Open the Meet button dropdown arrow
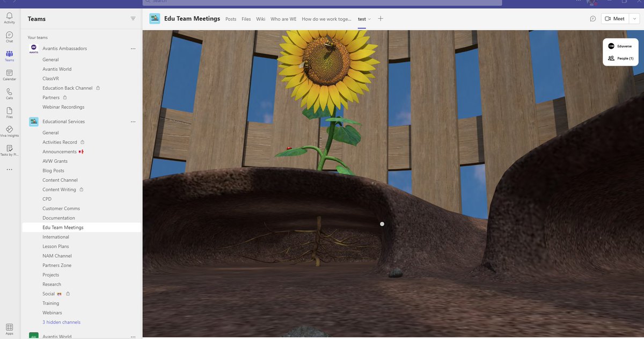The image size is (644, 339). tap(634, 18)
